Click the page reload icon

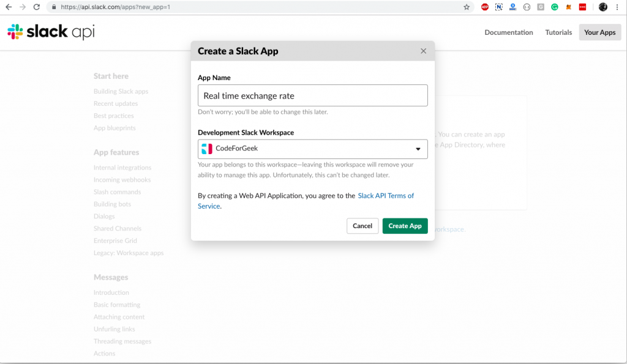pyautogui.click(x=38, y=7)
